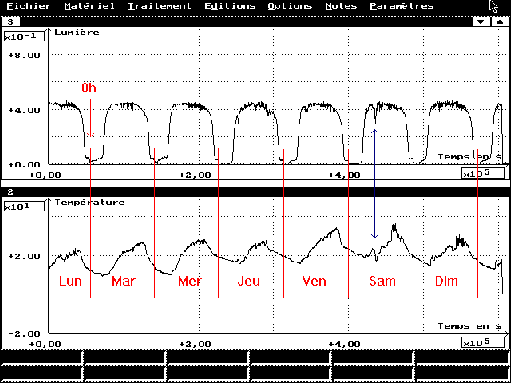Image resolution: width=511 pixels, height=383 pixels.
Task: Select the window number 2 label
Action: tap(11, 192)
